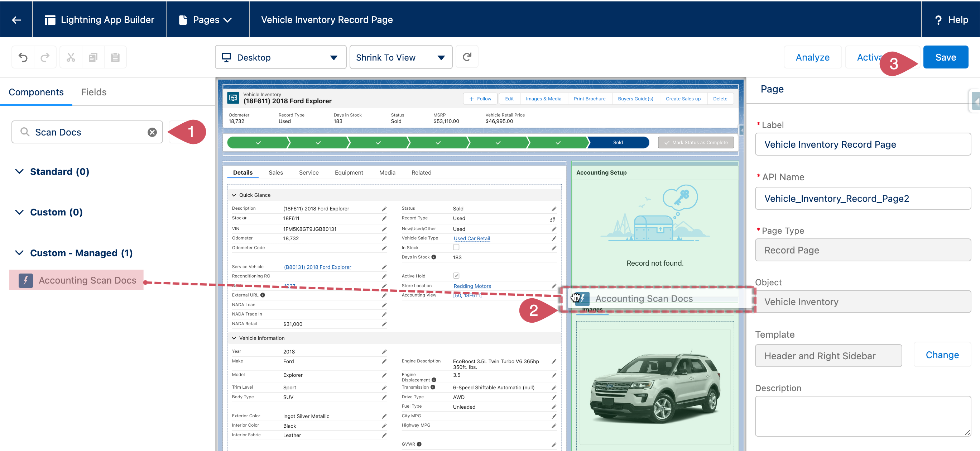Click the redo icon in toolbar
Image resolution: width=980 pixels, height=451 pixels.
tap(45, 57)
